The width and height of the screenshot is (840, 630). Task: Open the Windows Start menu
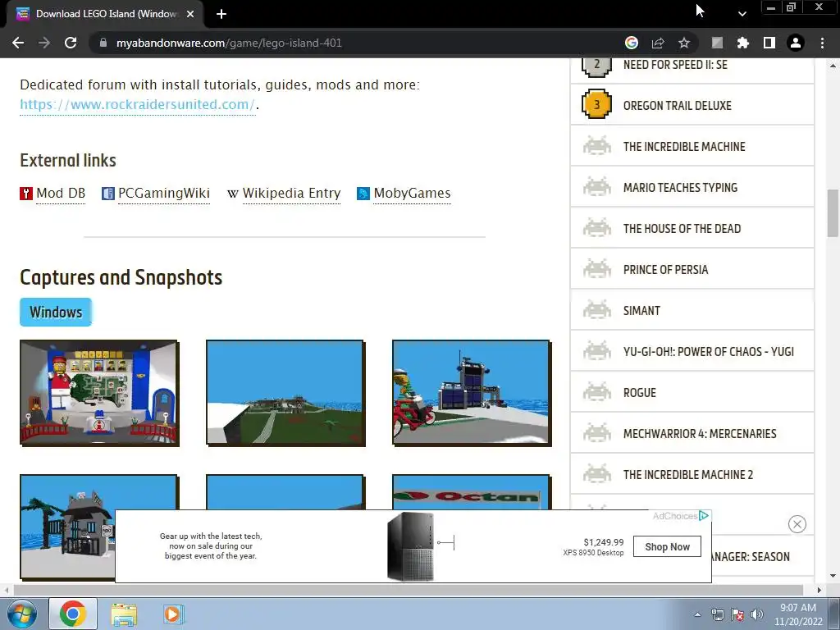click(21, 614)
